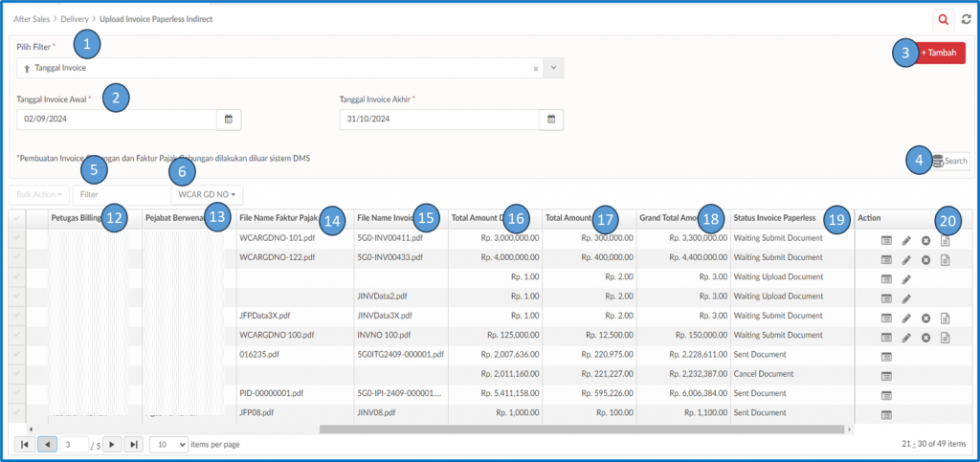
Task: Open detail view icon for JINVData2.pdf row
Action: tap(886, 299)
